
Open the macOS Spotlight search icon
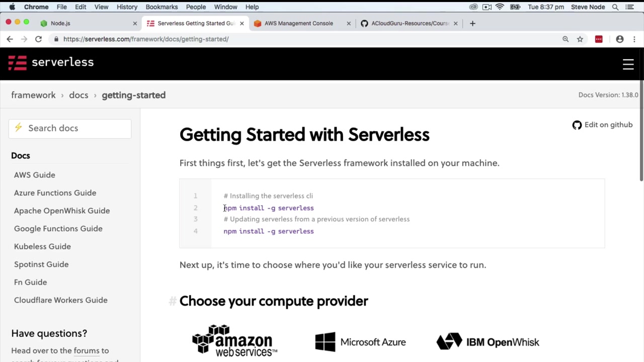pos(615,7)
